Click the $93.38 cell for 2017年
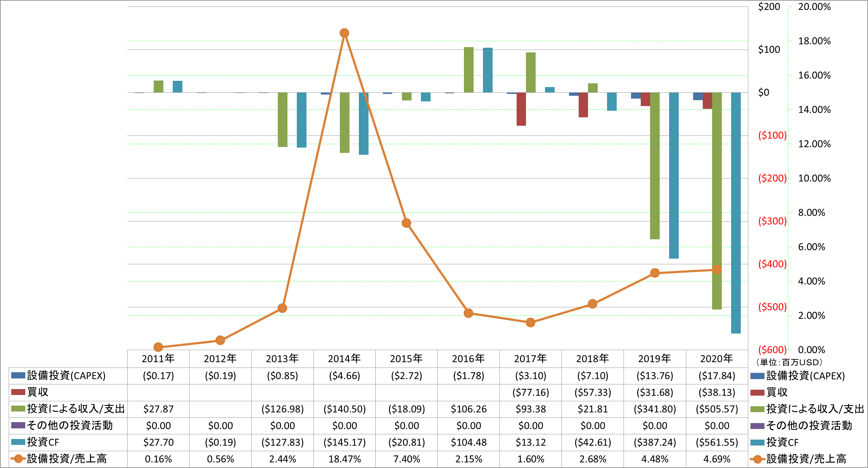The image size is (868, 468). (531, 409)
